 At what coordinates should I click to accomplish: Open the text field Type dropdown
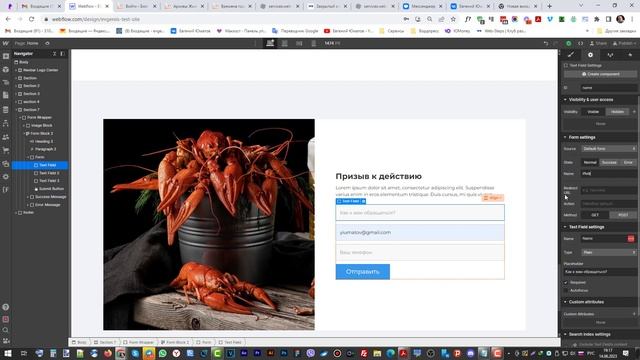pyautogui.click(x=609, y=253)
